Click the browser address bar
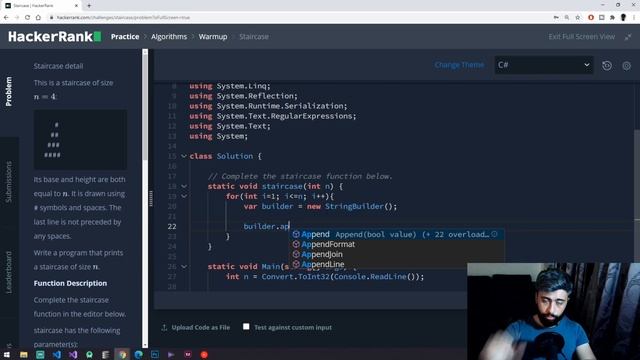This screenshot has width=640, height=360. 300,18
